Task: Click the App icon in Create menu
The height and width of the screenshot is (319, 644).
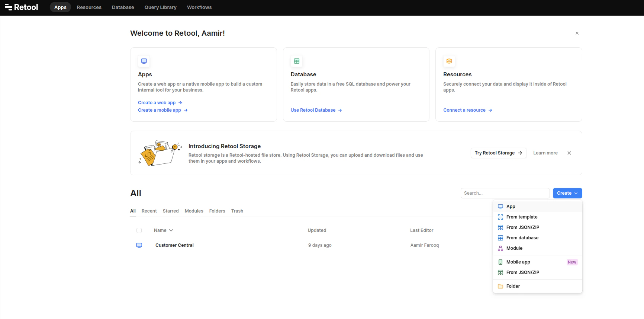Action: coord(500,207)
